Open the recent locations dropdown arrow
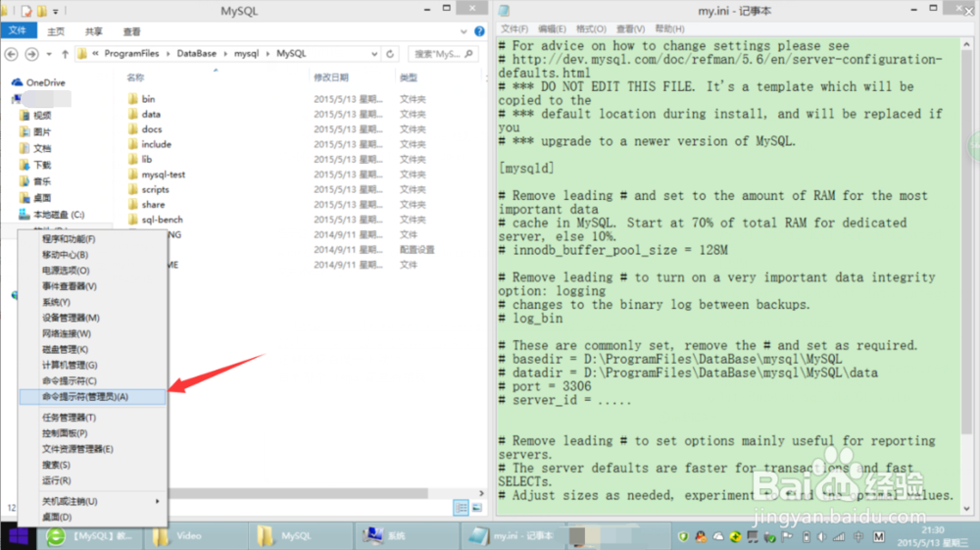 tap(49, 54)
